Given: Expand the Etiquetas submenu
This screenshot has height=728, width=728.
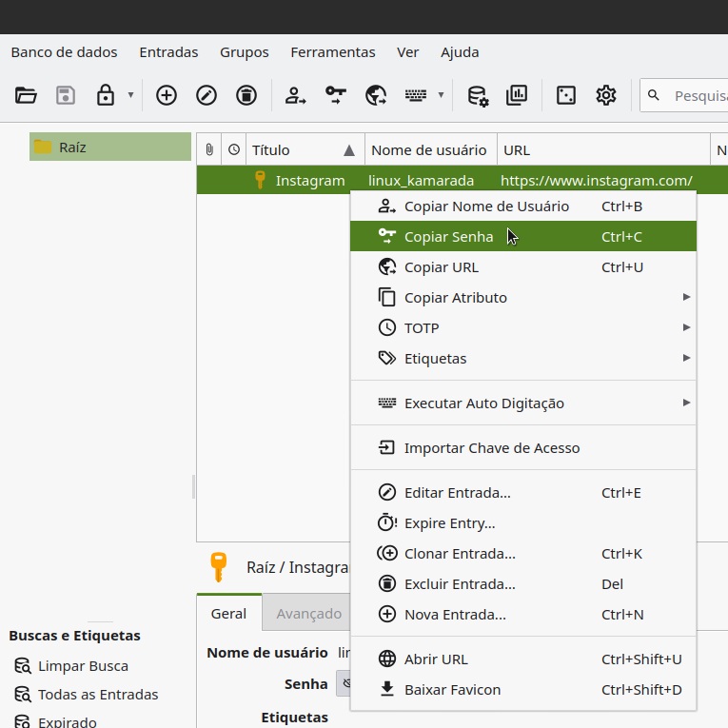Looking at the screenshot, I should [523, 359].
